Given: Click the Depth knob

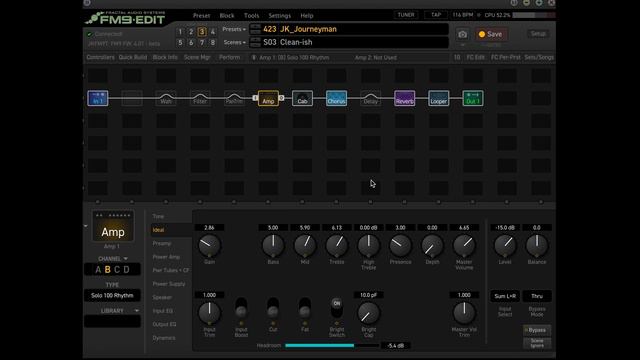Looking at the screenshot, I should click(x=432, y=245).
